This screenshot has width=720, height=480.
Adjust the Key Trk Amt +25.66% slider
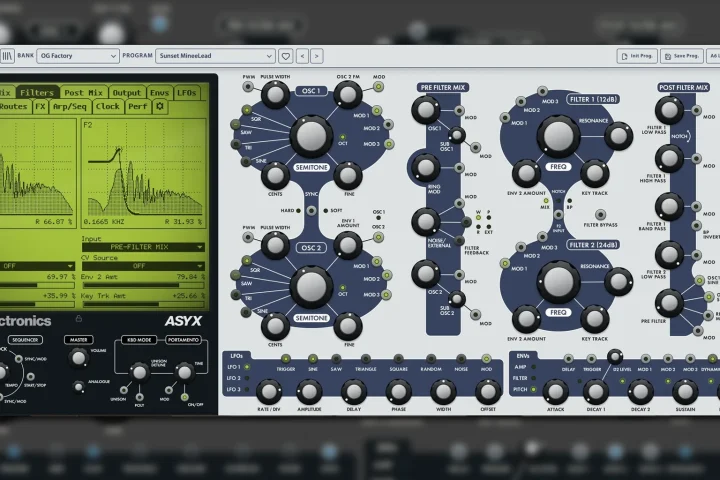tap(143, 304)
